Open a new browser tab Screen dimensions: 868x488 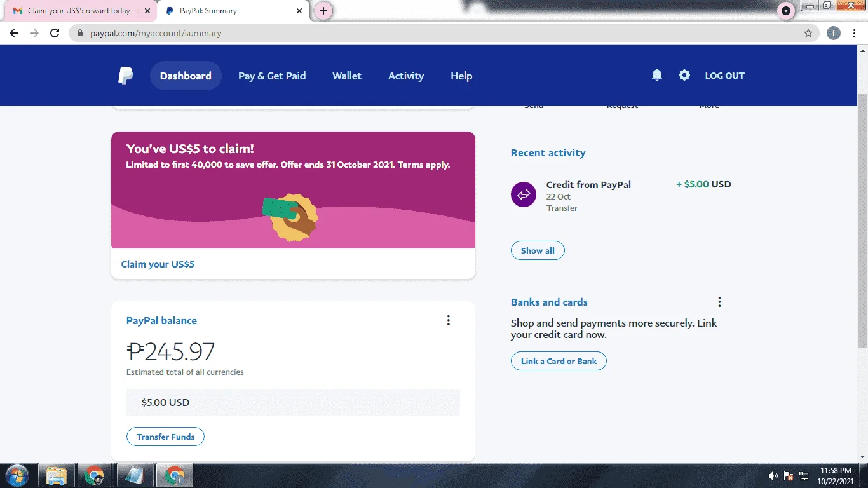[323, 11]
